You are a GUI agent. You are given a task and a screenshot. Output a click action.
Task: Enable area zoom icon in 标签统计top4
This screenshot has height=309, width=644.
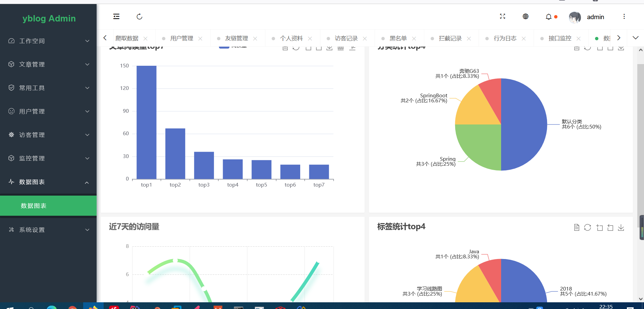pyautogui.click(x=599, y=227)
